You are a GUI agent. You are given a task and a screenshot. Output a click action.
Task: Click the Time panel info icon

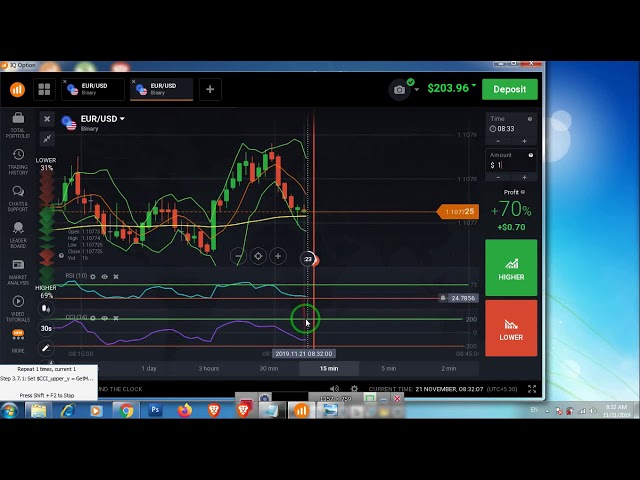[x=530, y=119]
